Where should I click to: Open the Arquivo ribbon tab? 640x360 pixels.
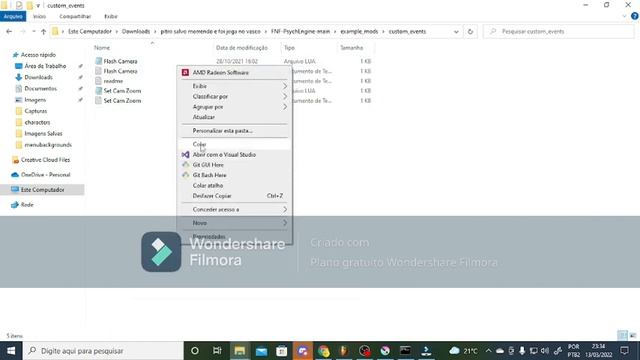click(13, 16)
